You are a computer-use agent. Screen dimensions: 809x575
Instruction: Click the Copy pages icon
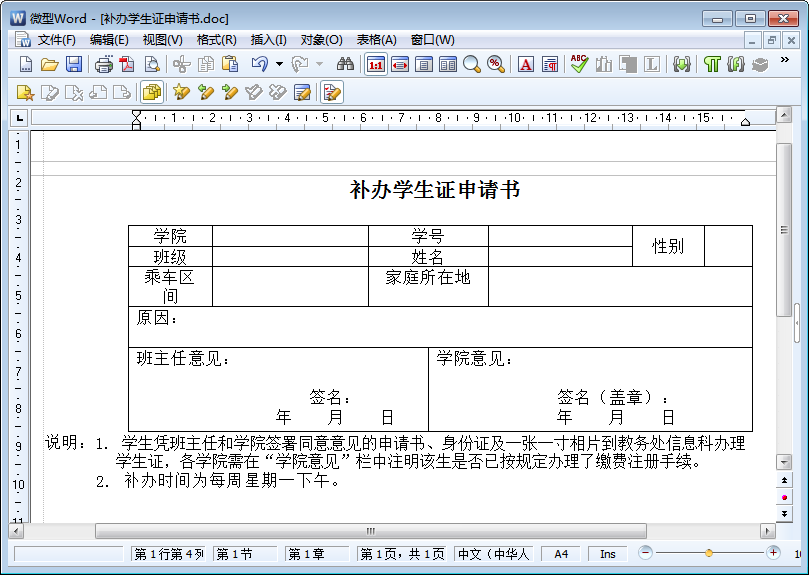pos(206,65)
